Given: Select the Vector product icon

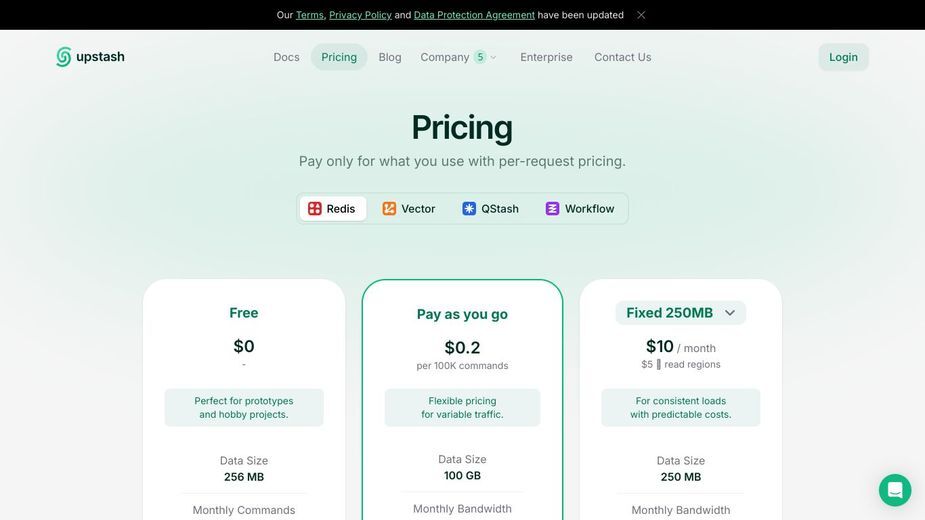Looking at the screenshot, I should [389, 208].
